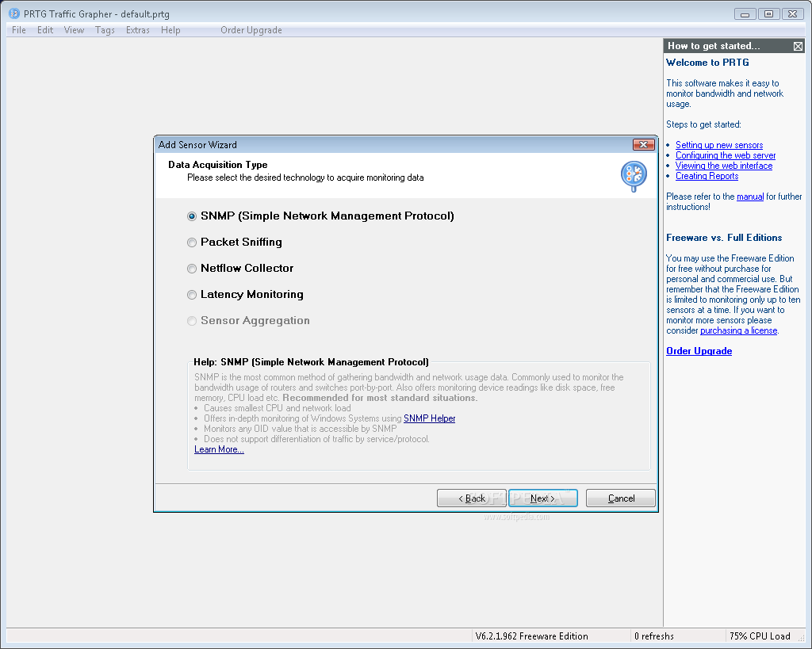Open the Tags menu

click(x=105, y=30)
